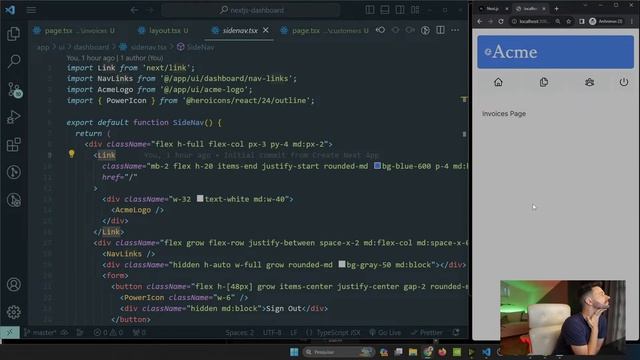Reload the browser page
640x360 pixels.
pos(501,21)
